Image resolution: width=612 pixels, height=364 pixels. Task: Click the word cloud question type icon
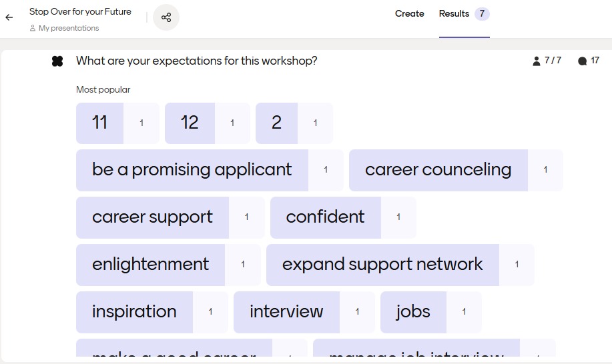(x=57, y=61)
